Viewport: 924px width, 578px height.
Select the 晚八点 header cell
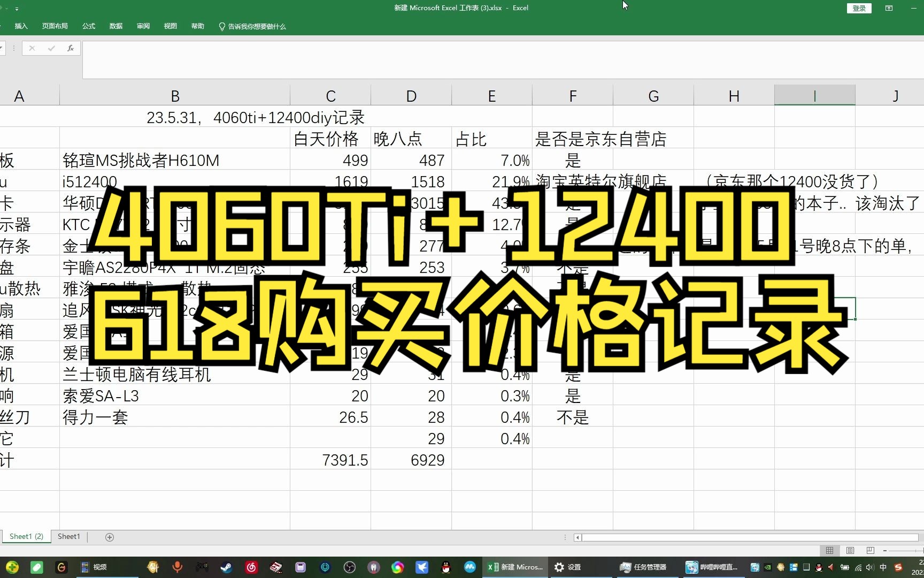point(411,139)
